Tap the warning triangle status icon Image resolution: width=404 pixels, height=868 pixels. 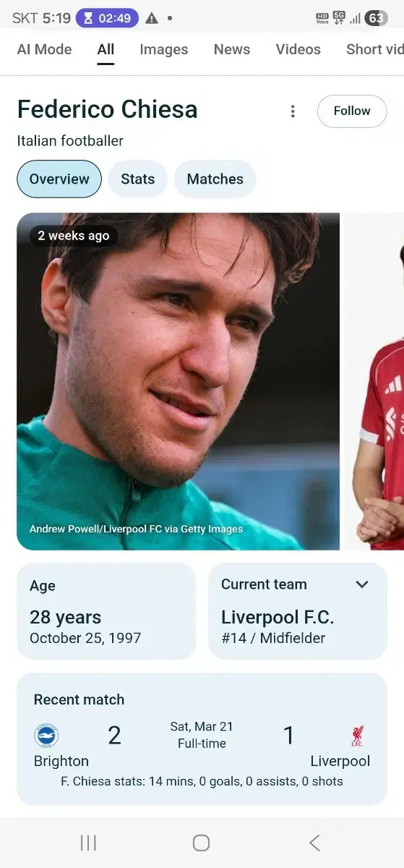152,18
